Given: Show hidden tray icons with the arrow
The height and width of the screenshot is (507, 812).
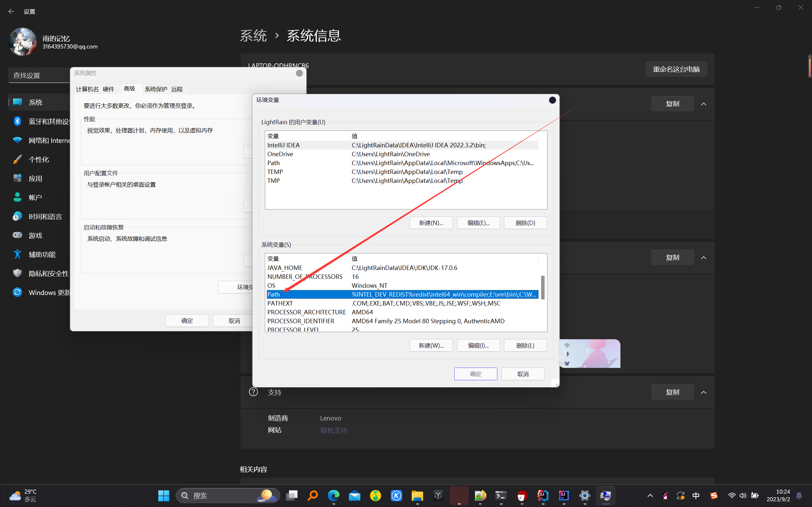Looking at the screenshot, I should [650, 495].
